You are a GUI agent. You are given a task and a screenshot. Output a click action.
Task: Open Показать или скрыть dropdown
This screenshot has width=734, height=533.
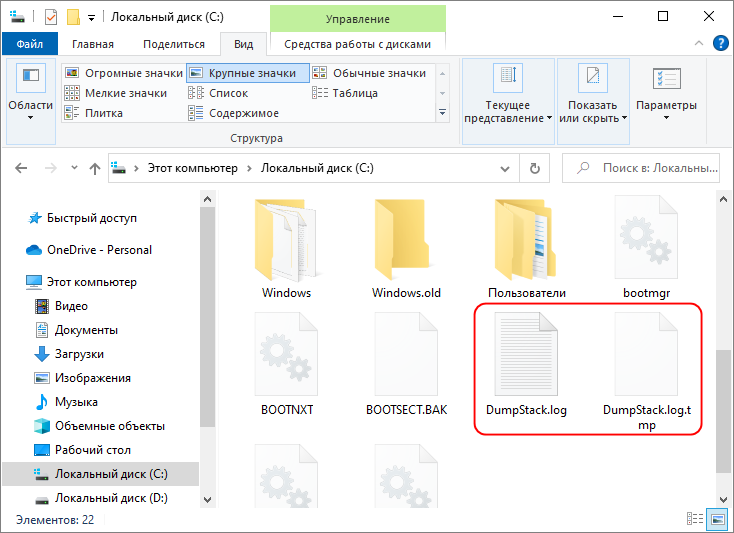593,101
